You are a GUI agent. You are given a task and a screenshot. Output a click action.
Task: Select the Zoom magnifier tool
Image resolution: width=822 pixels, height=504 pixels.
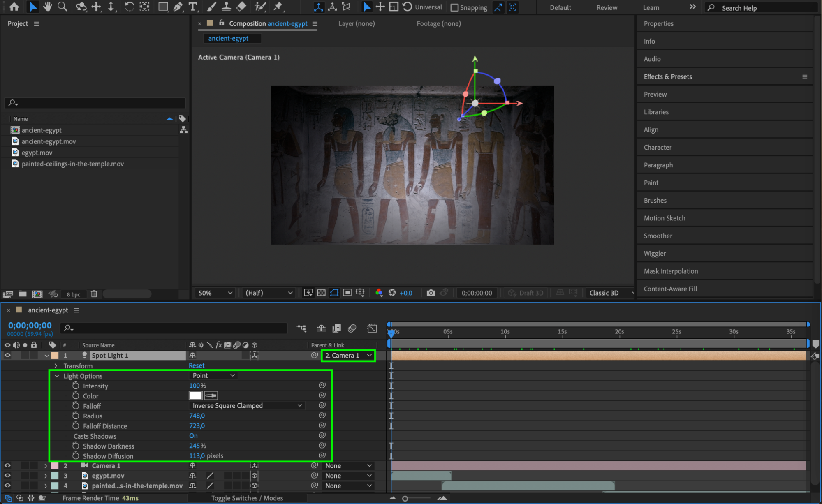pyautogui.click(x=63, y=7)
